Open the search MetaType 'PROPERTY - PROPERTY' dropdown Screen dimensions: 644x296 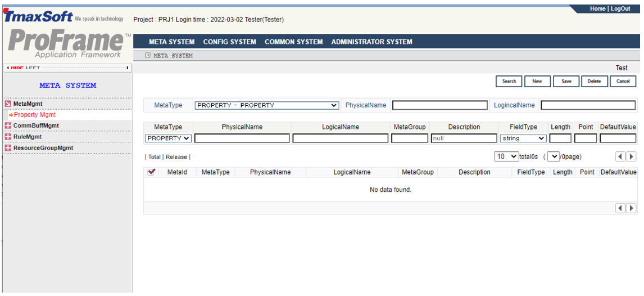pyautogui.click(x=266, y=105)
